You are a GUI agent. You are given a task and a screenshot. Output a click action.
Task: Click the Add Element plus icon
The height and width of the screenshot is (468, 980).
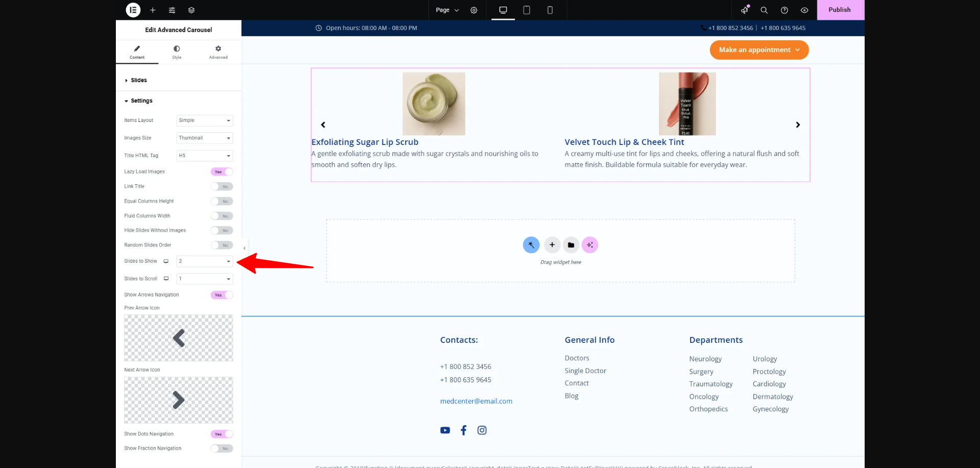[x=153, y=10]
